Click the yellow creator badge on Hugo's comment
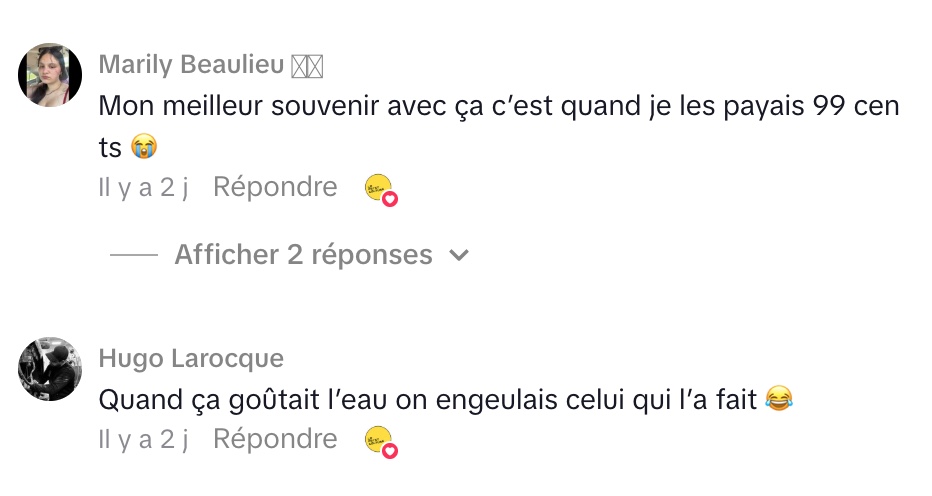Viewport: 932px width, 496px height. tap(378, 439)
